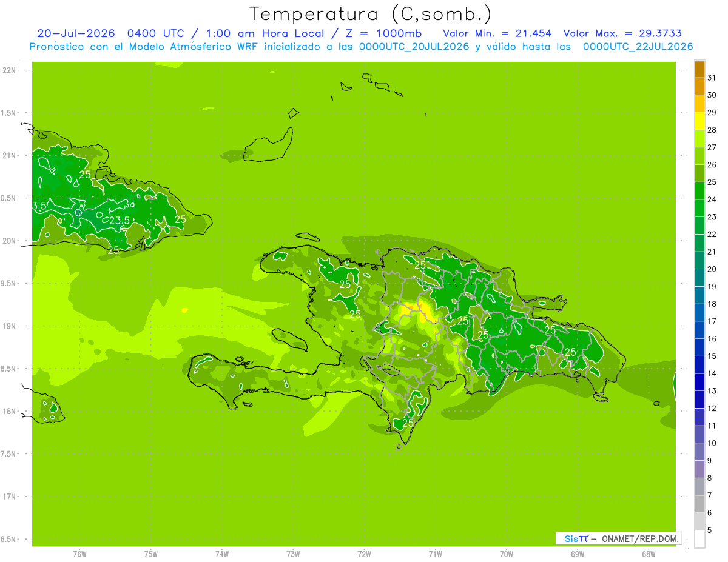Click the Temperatura (C,somb.) title
The height and width of the screenshot is (562, 728).
click(370, 14)
